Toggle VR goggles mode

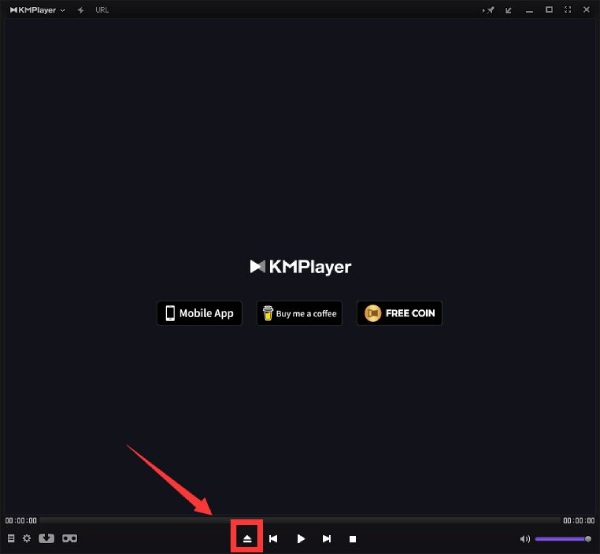[69, 538]
